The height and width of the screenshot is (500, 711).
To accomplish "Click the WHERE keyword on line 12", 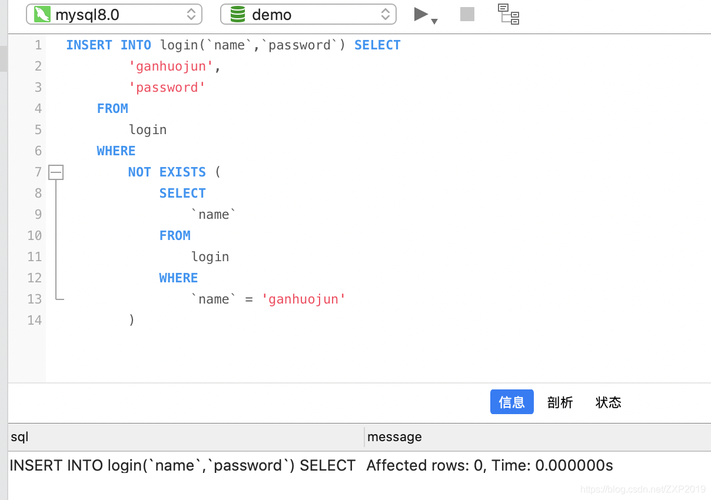I will (x=178, y=278).
